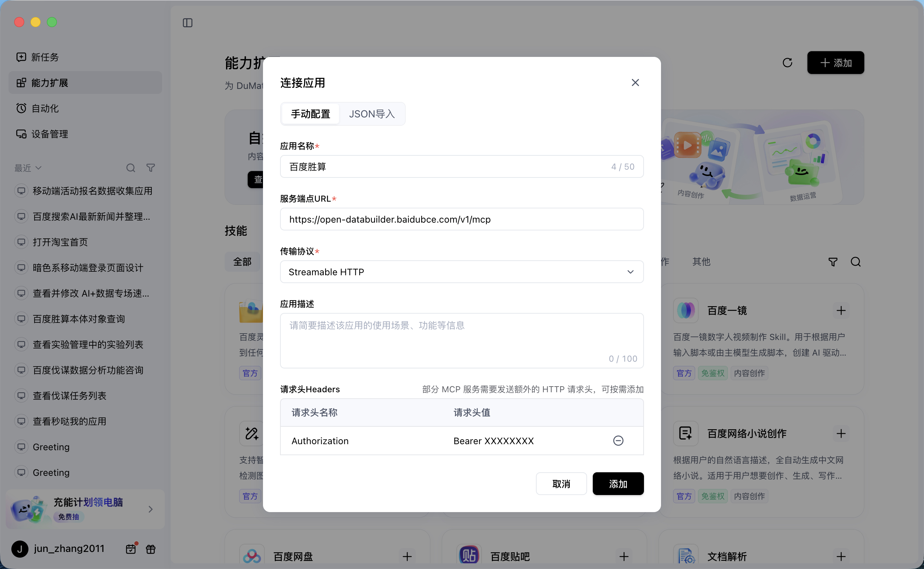Viewport: 924px width, 569px height.
Task: Click the 应用描述 text area
Action: (462, 341)
